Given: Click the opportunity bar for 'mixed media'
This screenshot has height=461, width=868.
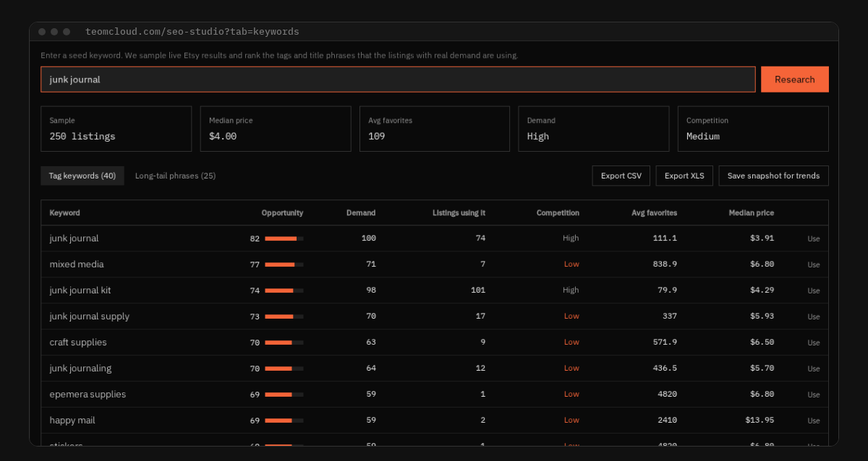Looking at the screenshot, I should tap(284, 264).
